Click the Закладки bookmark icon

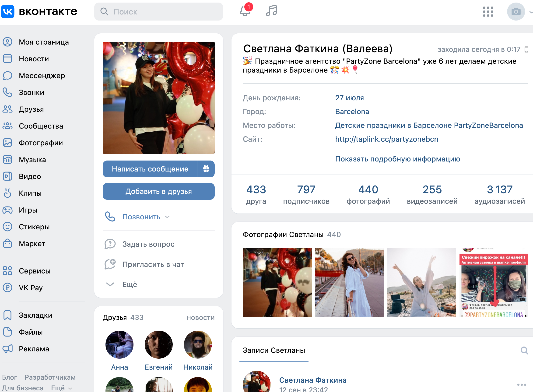tap(8, 315)
